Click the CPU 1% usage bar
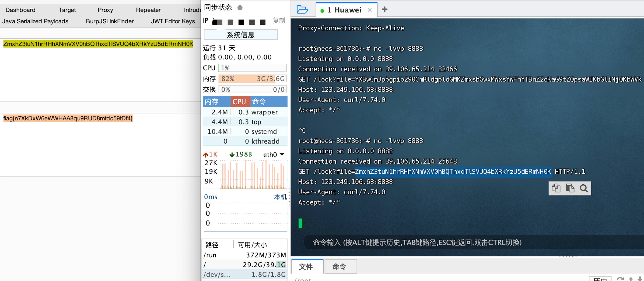 pos(252,68)
